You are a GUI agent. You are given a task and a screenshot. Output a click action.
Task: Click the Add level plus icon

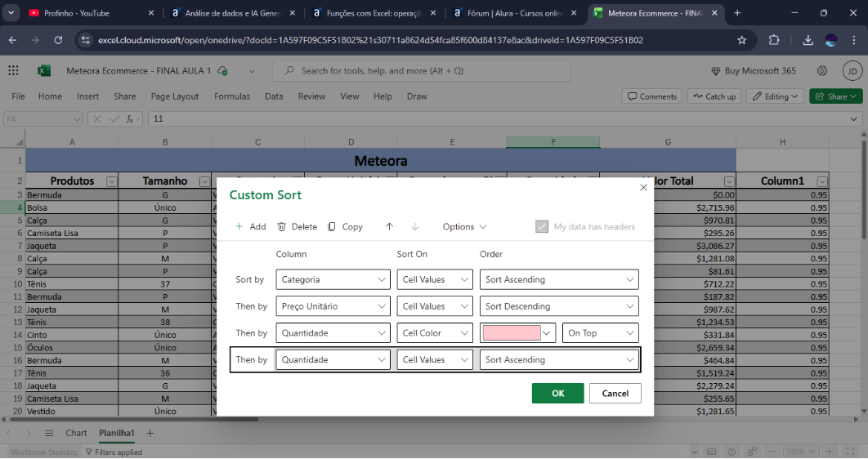pos(239,227)
